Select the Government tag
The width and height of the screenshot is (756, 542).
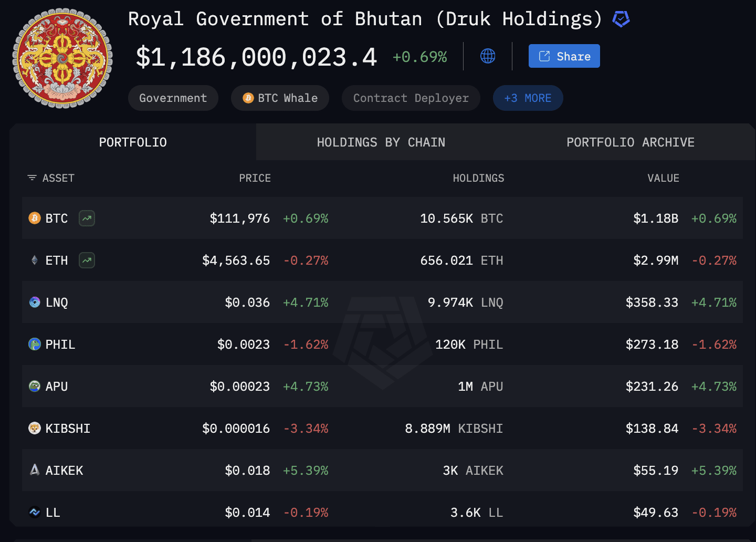click(173, 98)
